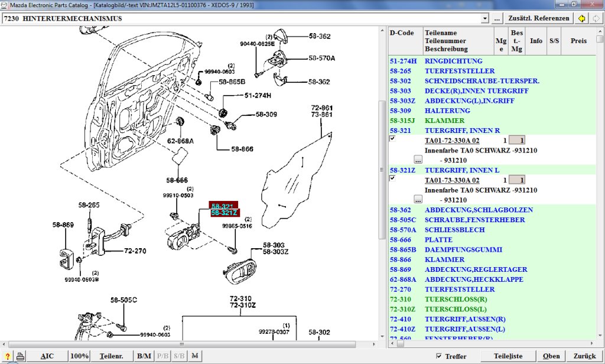This screenshot has width=605, height=364.
Task: Uncheck the TA01-72-330A 02 part checkbox
Action: 392,139
